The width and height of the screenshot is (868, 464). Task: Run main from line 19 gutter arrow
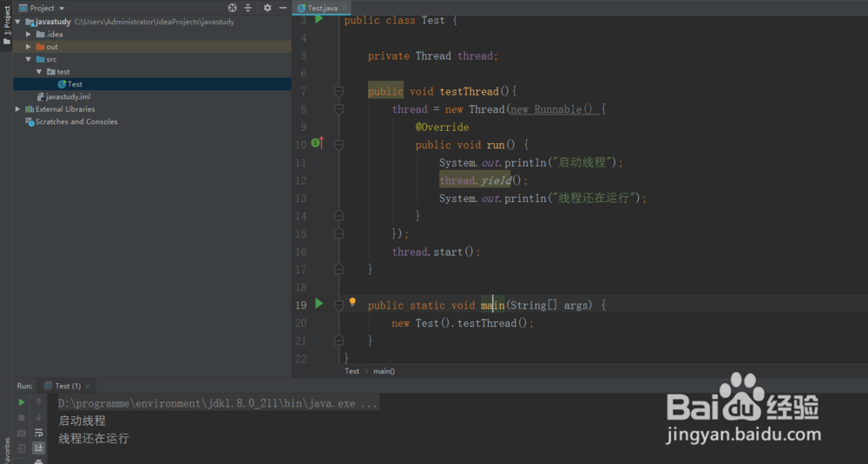(x=319, y=303)
